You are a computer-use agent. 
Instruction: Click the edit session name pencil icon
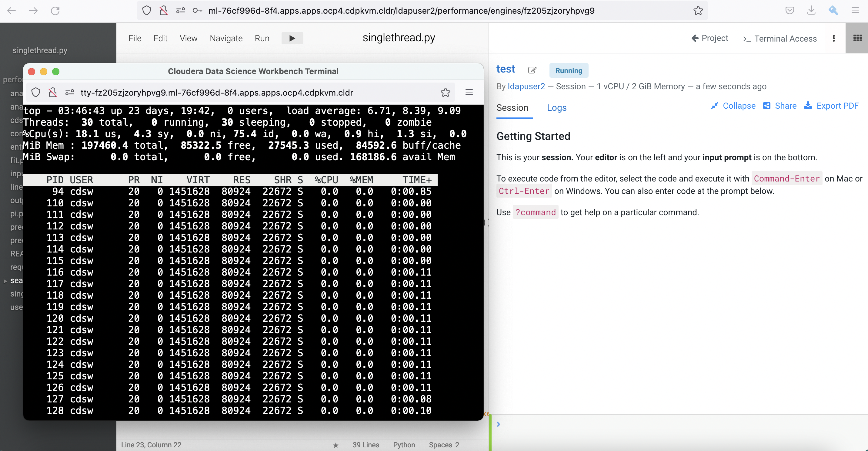(532, 70)
